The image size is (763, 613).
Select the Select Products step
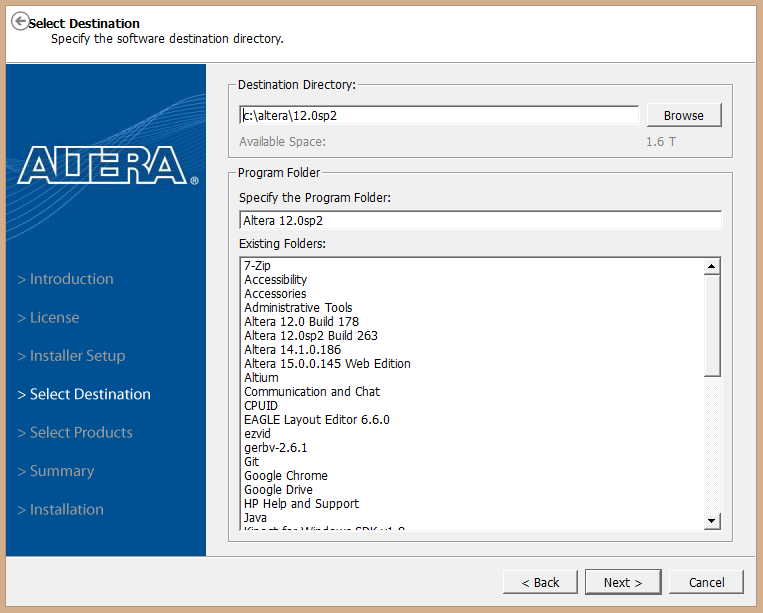[x=75, y=433]
